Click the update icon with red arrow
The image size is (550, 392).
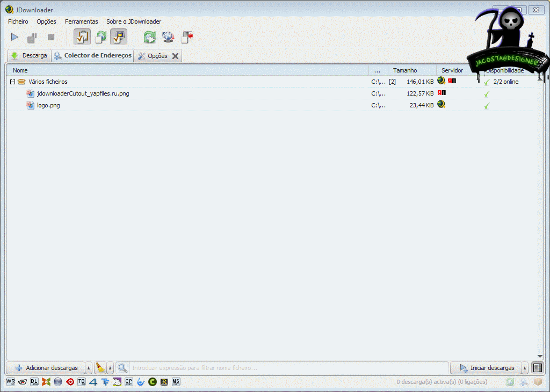click(x=186, y=37)
